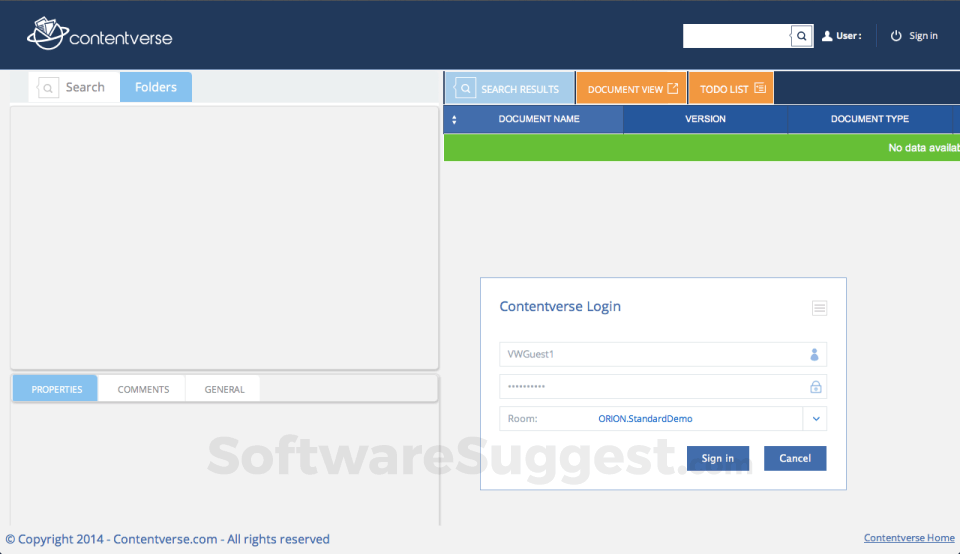Select the General tab

click(x=224, y=389)
